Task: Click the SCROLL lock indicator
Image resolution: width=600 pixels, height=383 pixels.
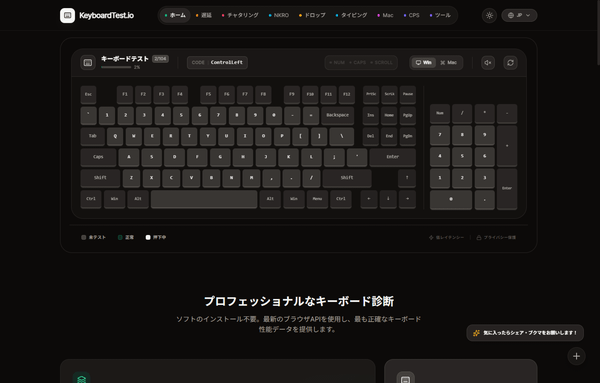Action: 381,63
